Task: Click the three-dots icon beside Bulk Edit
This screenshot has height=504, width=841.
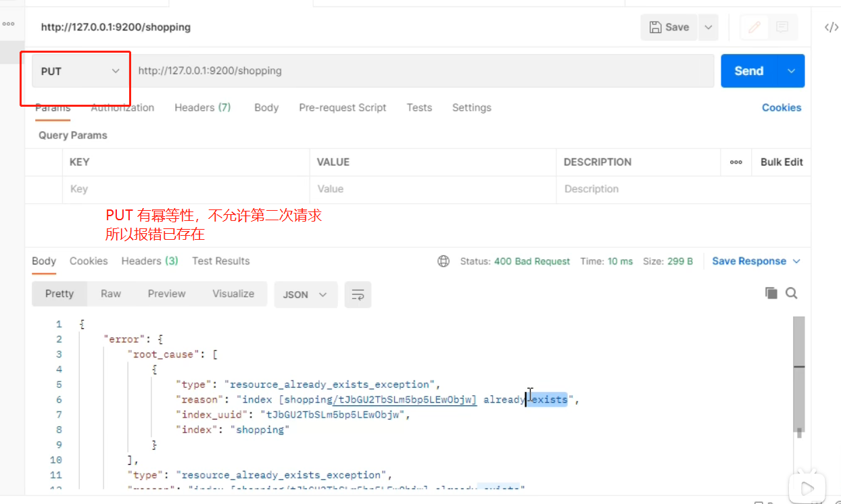Action: pos(736,162)
